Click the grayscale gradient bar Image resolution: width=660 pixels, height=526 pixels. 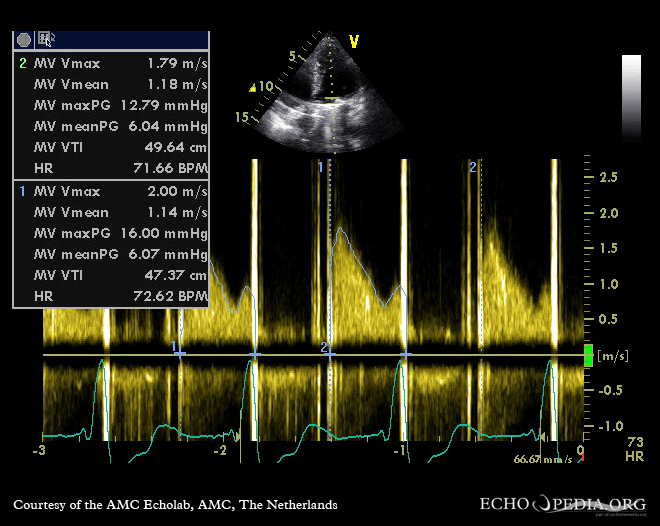(x=631, y=97)
